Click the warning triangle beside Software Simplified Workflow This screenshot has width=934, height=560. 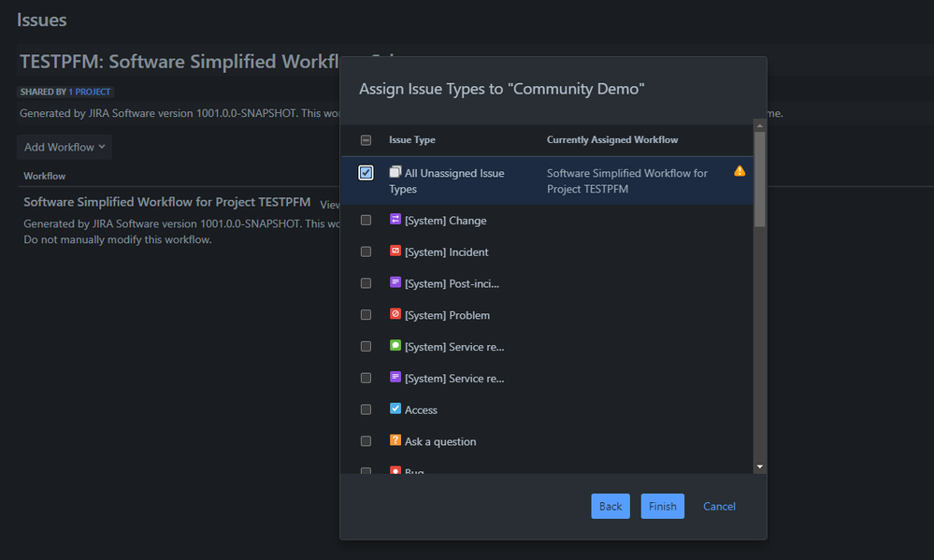(736, 172)
